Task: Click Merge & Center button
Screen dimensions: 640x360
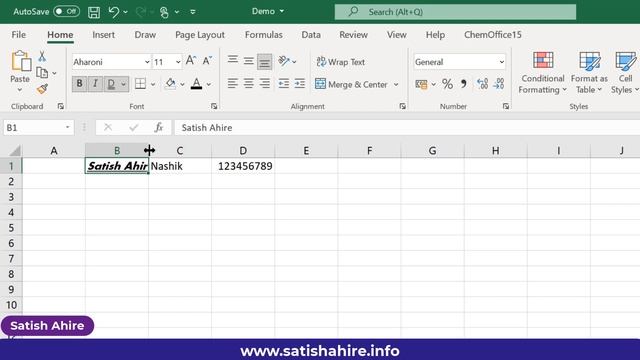Action: (351, 84)
